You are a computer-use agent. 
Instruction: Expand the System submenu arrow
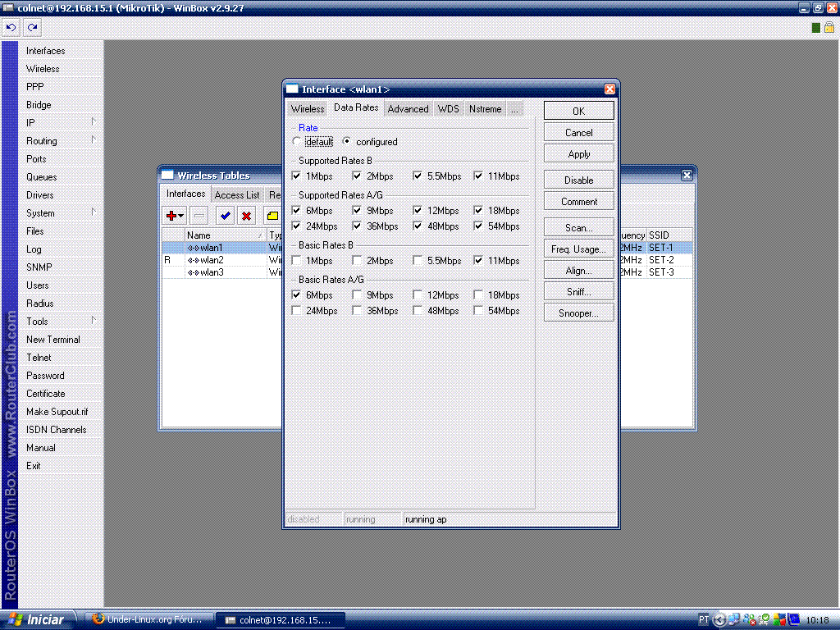[94, 212]
